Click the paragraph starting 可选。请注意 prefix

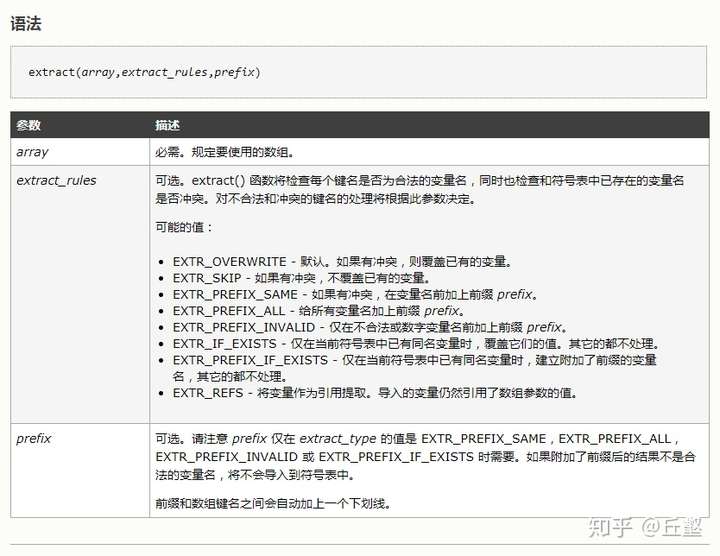pyautogui.click(x=425, y=456)
